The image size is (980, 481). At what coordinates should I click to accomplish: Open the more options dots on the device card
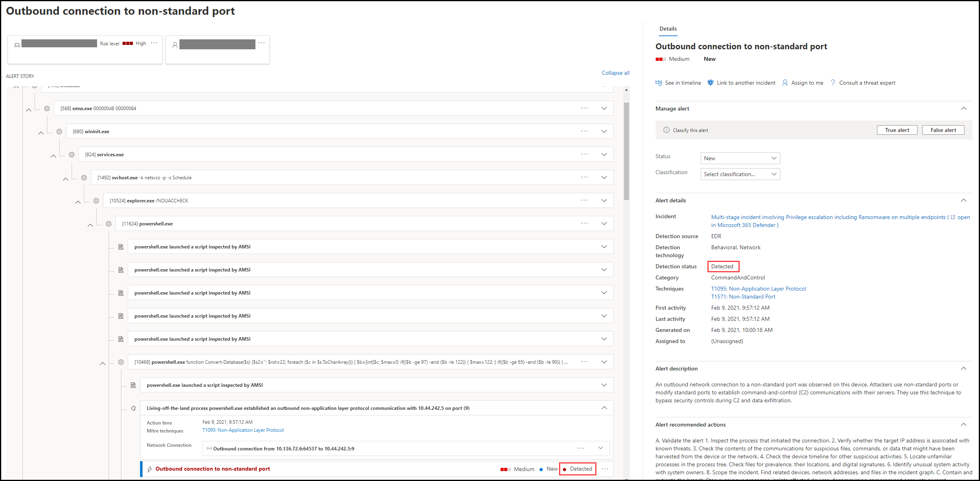pos(154,43)
